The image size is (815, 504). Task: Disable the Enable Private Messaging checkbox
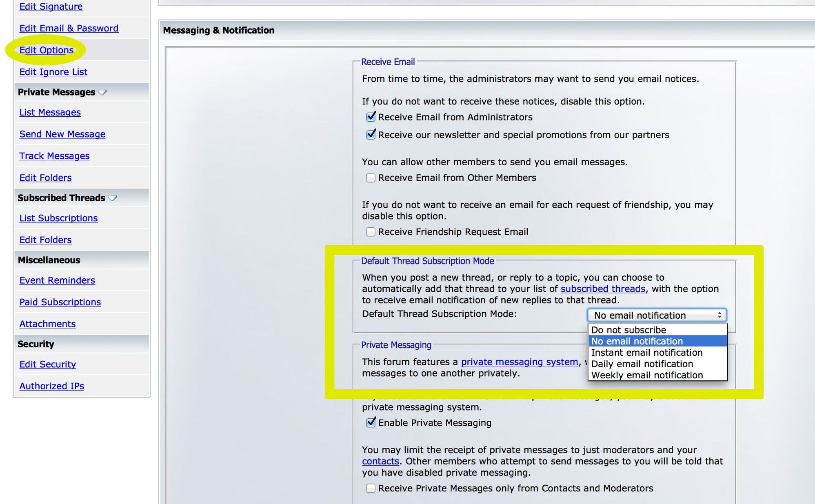pyautogui.click(x=371, y=423)
